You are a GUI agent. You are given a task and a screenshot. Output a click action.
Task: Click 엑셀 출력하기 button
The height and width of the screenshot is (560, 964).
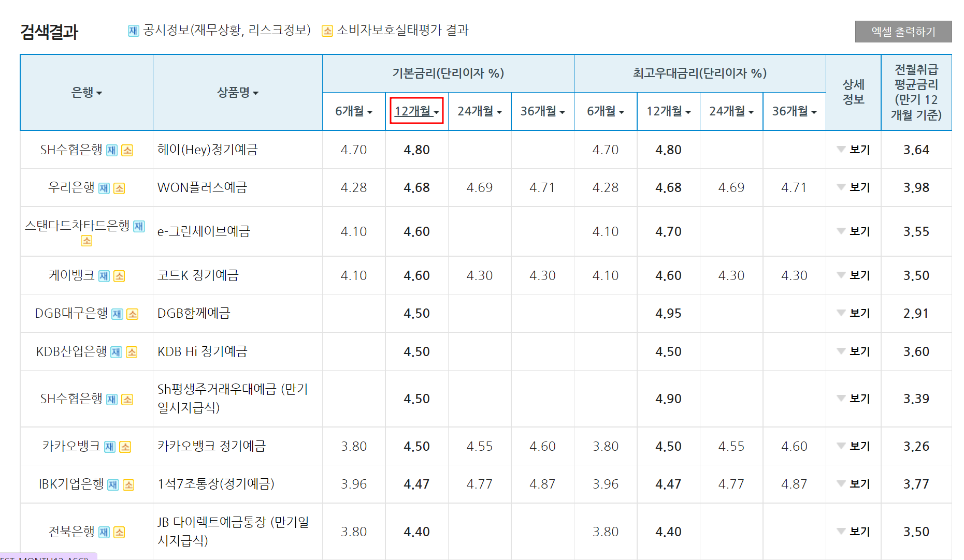903,32
